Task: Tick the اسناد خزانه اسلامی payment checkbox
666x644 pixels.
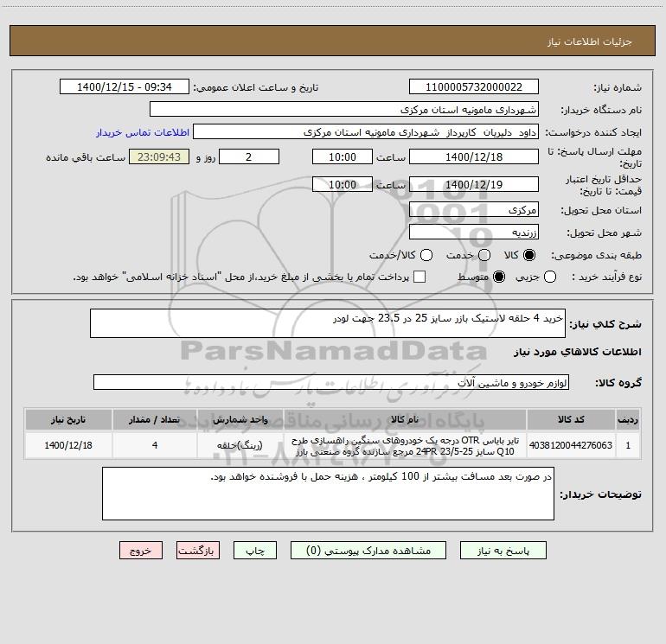Action: 419,277
